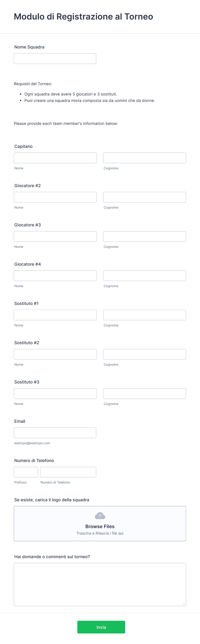Screen dimensions: 200x644
Task: Click the Giocatore #3 Cognome field
Action: 144,236
